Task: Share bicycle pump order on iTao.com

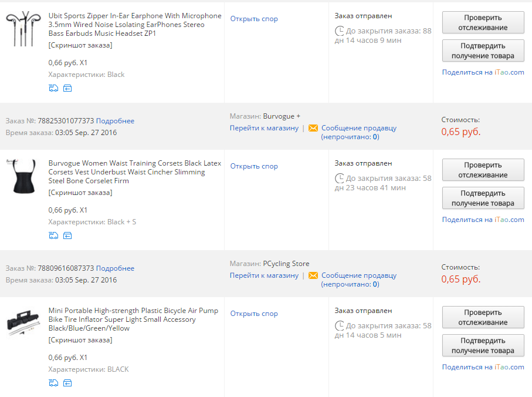Action: coord(483,367)
